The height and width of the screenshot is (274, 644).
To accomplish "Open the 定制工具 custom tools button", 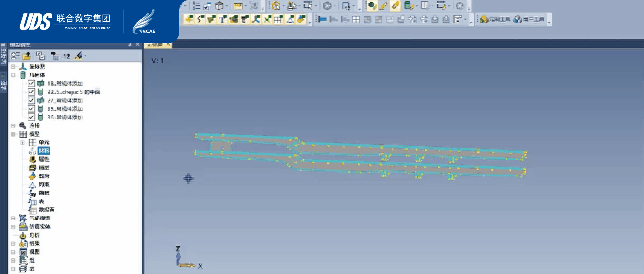I will pos(495,19).
